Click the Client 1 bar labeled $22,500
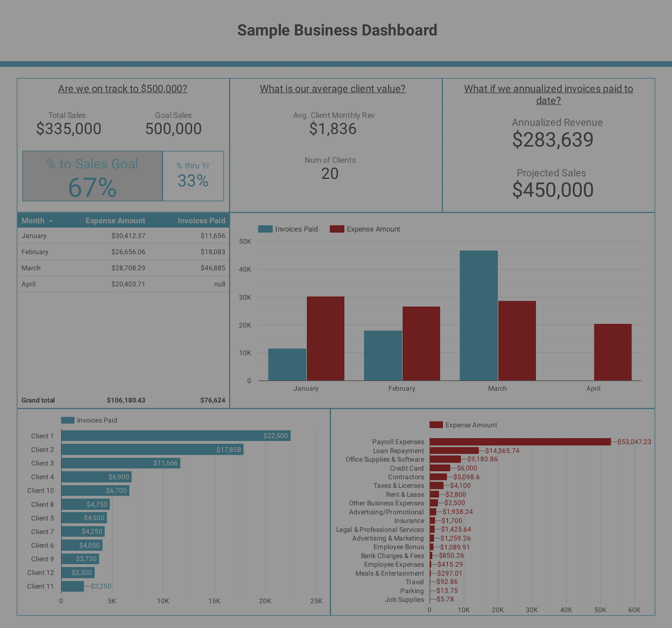The image size is (672, 628). (x=176, y=436)
